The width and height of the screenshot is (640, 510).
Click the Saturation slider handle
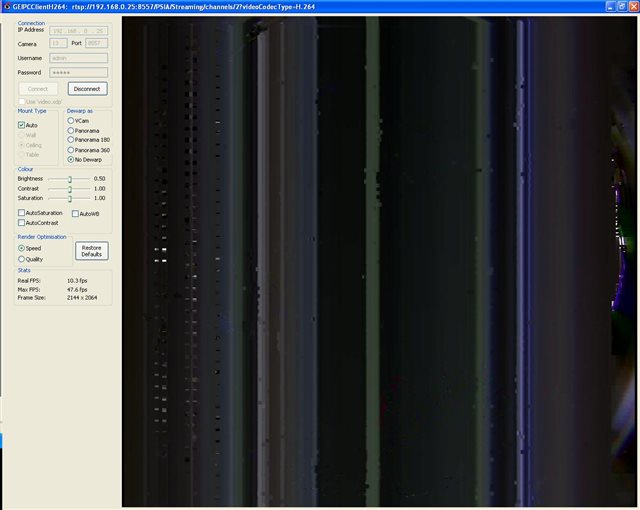[70, 199]
